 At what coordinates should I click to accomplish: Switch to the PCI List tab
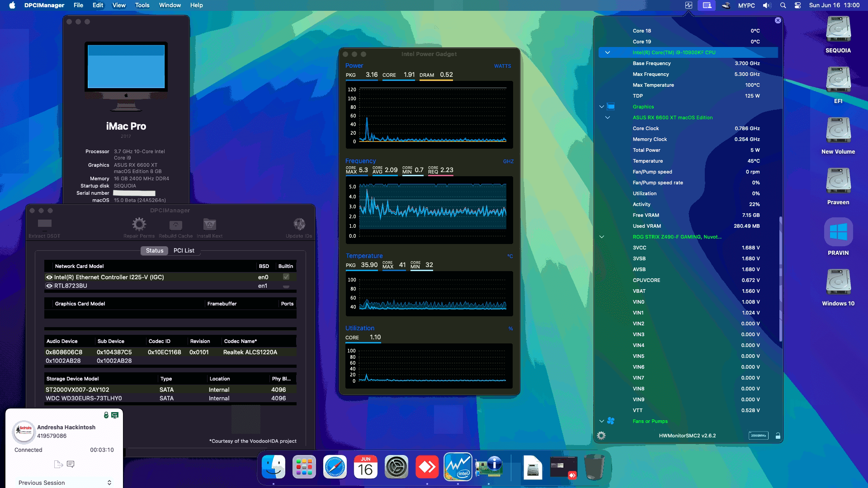point(184,250)
